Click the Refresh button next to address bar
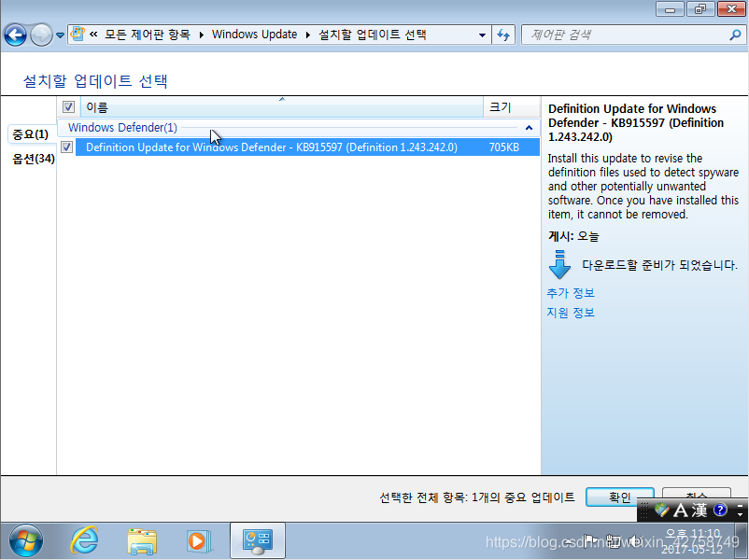The height and width of the screenshot is (560, 749). pyautogui.click(x=503, y=35)
